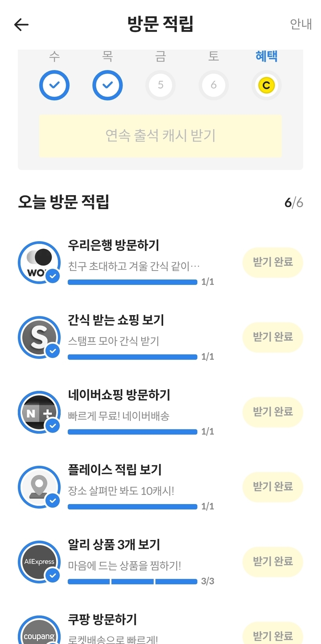Screen dimensions: 321x644
Task: Tap 받기 완료 for 알리 상품 3개 보기
Action: [x=273, y=562]
